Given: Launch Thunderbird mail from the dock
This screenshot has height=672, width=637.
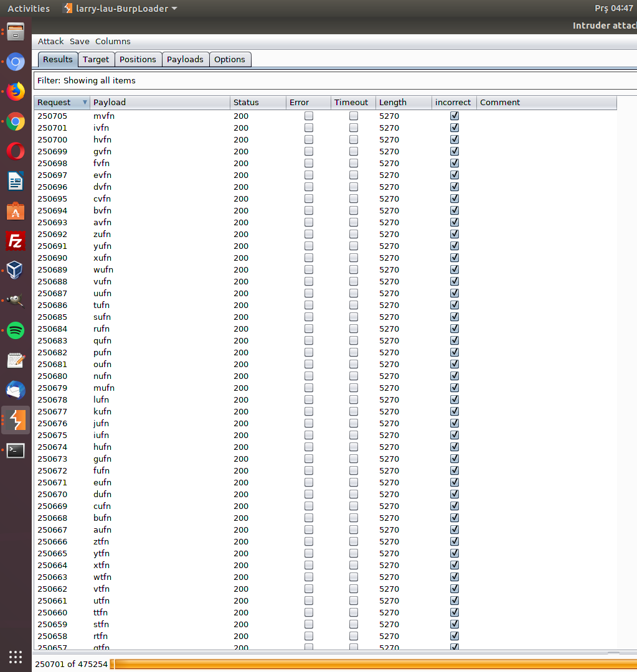Looking at the screenshot, I should coord(16,390).
